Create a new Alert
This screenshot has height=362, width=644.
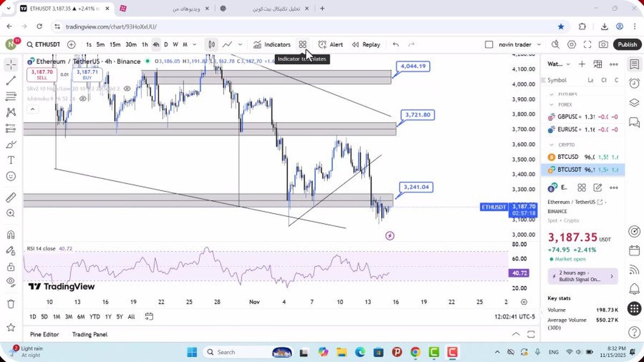tap(331, 45)
